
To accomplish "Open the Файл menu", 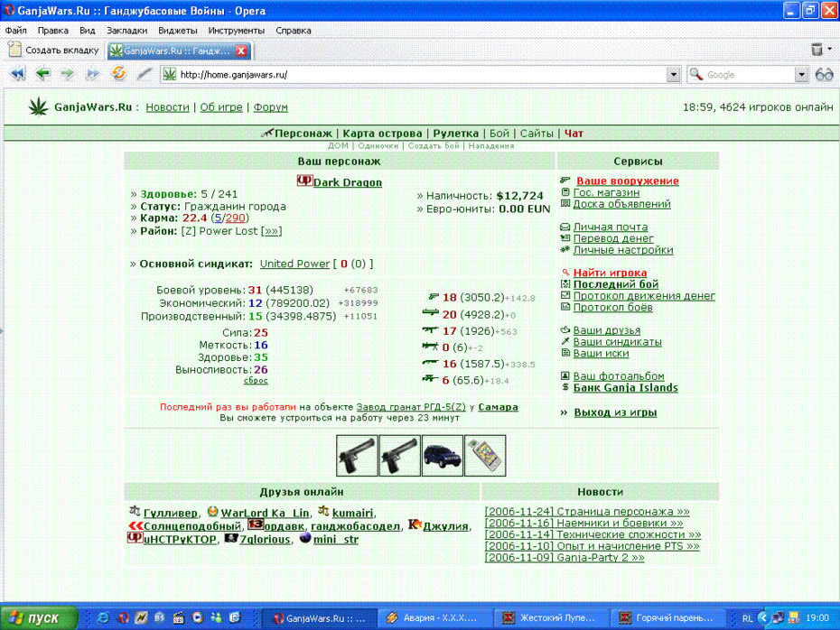I will click(x=16, y=31).
